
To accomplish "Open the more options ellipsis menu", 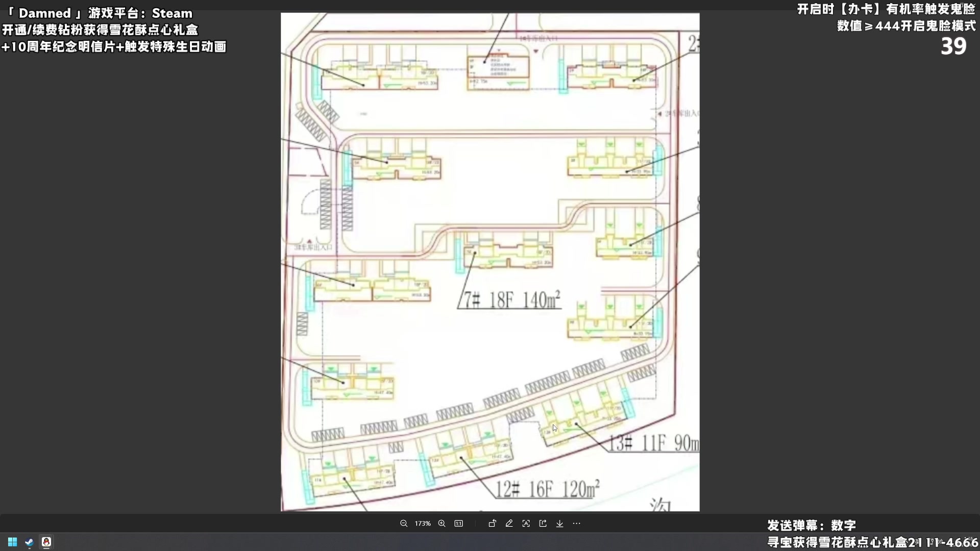I will pyautogui.click(x=577, y=523).
